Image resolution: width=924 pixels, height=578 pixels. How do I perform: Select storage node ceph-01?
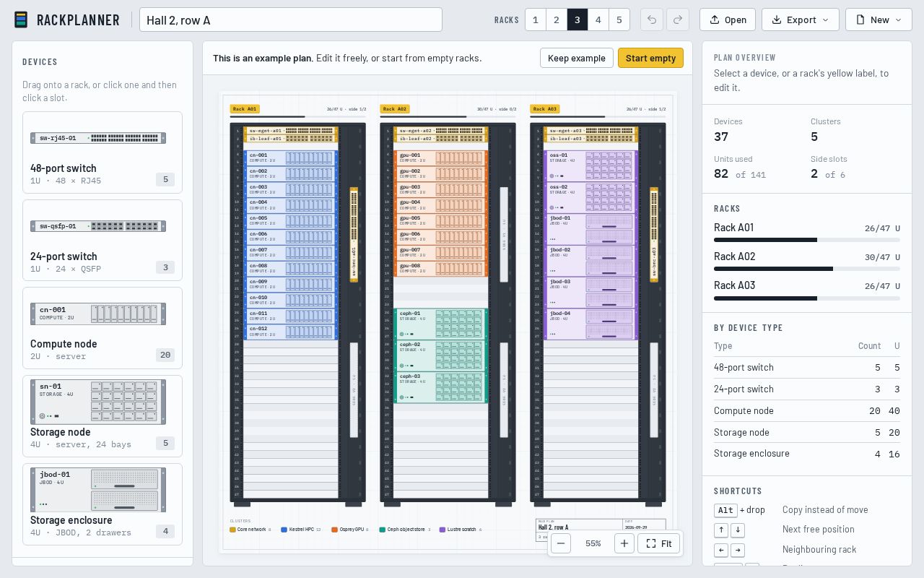click(x=441, y=324)
